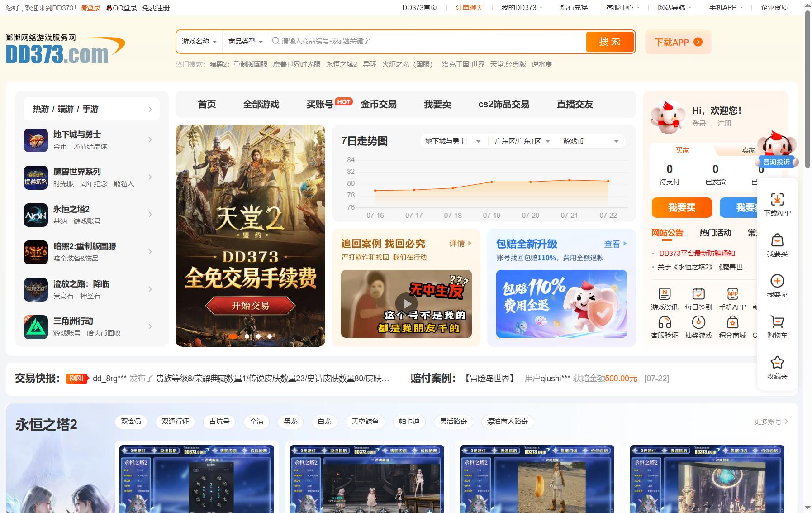Image resolution: width=812 pixels, height=513 pixels.
Task: Expand the 游戏名称 search dropdown
Action: 199,42
